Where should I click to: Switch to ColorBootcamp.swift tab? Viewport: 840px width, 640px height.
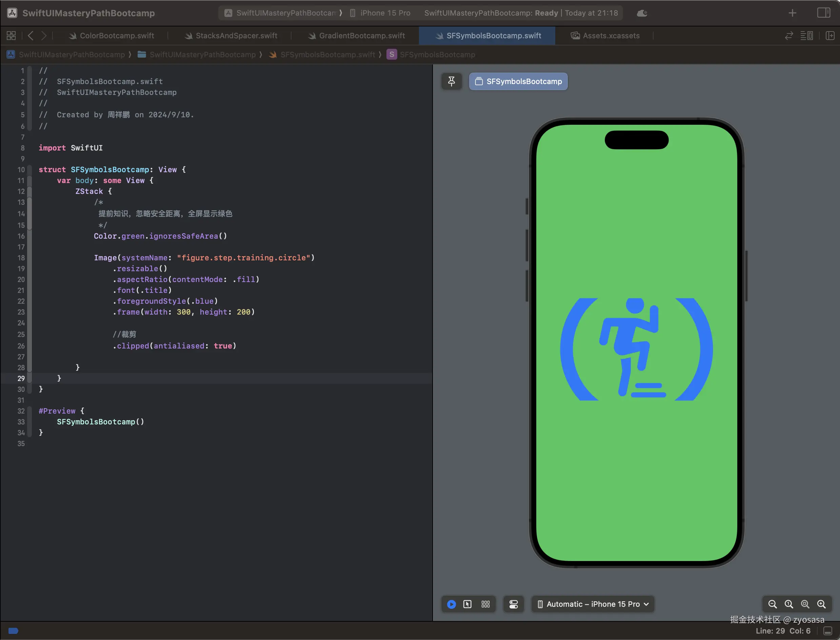coord(117,36)
